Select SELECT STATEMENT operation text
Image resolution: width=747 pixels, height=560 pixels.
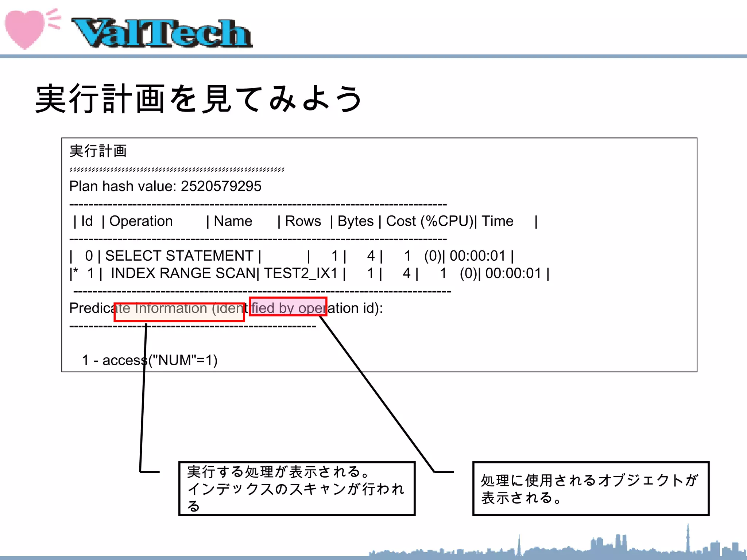tap(179, 256)
